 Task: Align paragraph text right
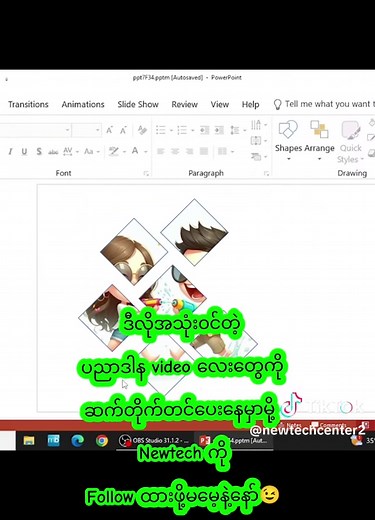click(189, 152)
